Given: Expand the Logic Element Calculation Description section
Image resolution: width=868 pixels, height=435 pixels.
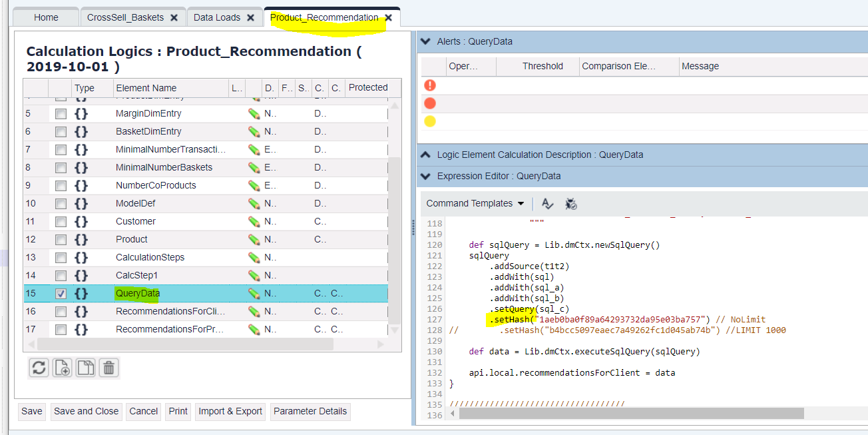Looking at the screenshot, I should pyautogui.click(x=426, y=155).
